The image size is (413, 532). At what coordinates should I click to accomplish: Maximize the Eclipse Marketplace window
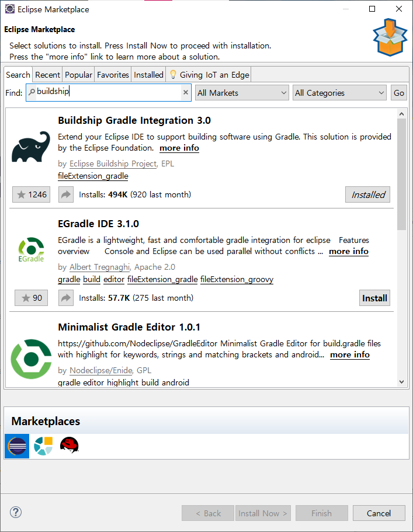(372, 9)
